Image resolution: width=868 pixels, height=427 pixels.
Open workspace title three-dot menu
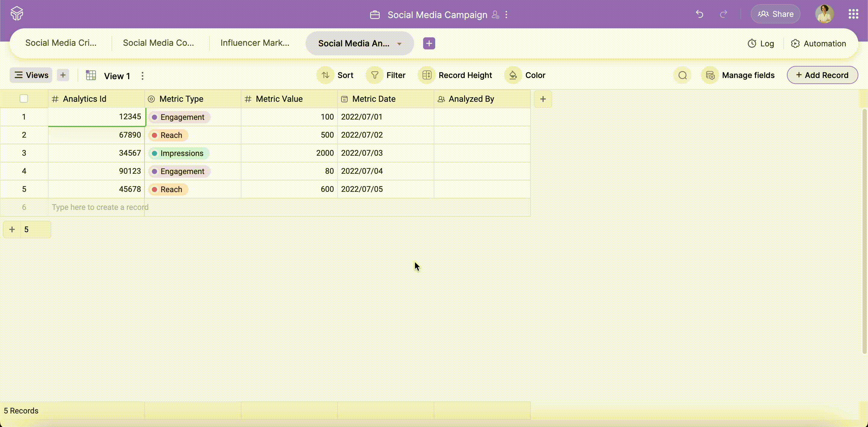coord(506,15)
